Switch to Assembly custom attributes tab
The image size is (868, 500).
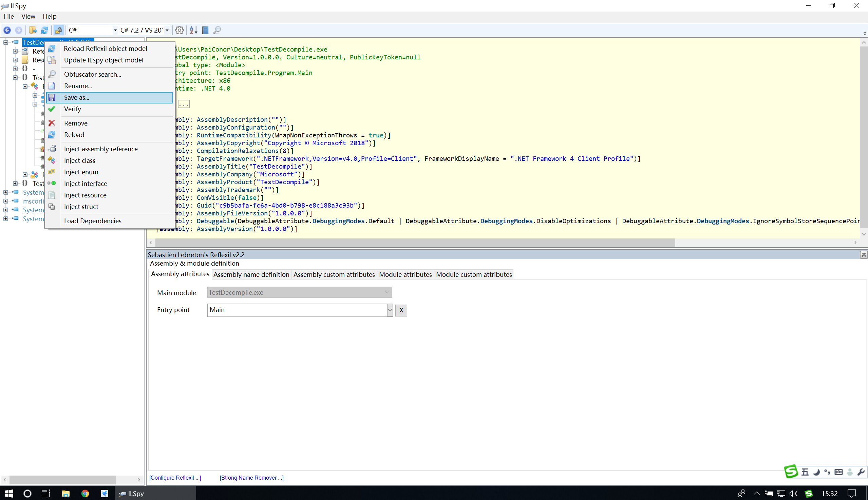(x=334, y=274)
